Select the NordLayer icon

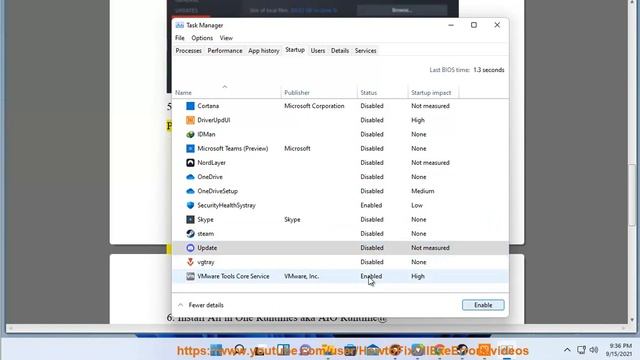pos(190,162)
